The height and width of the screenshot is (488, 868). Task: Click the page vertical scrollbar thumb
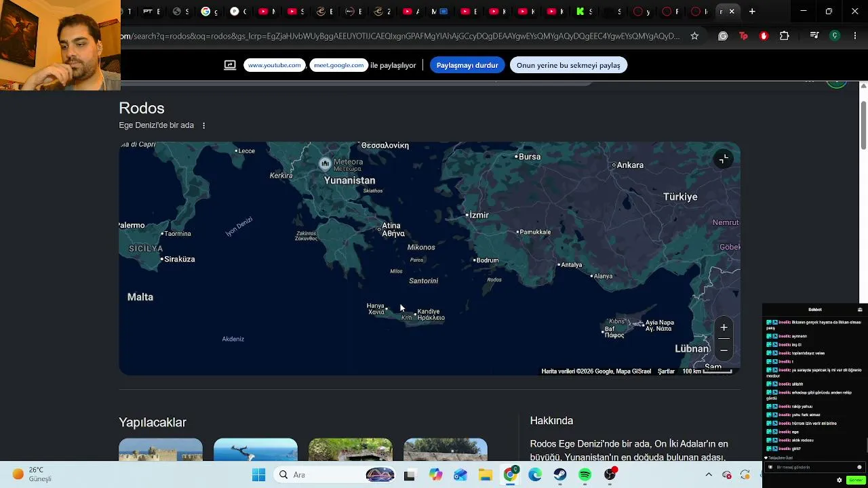coord(863,125)
